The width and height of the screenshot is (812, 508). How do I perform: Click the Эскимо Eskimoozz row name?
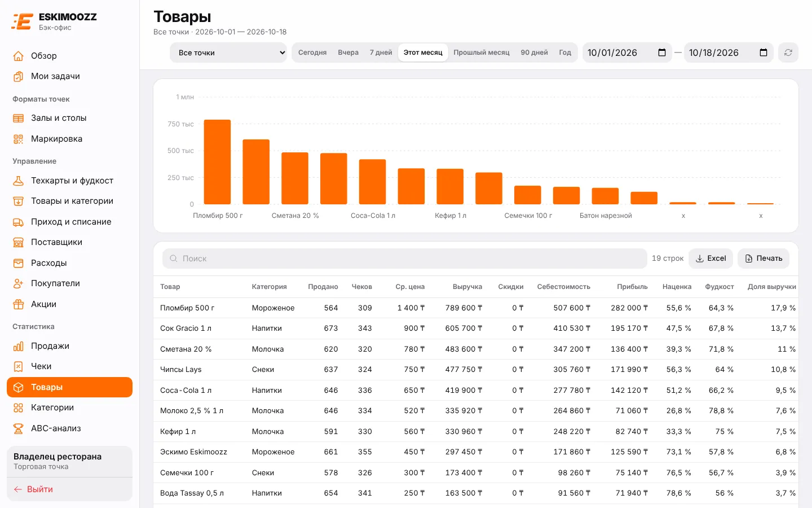(193, 452)
